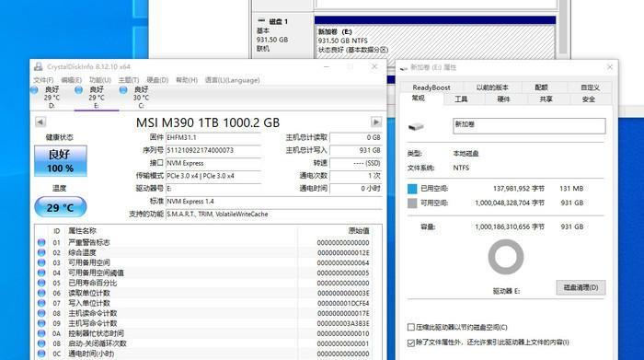644x360 pixels.
Task: Click the serial number field 511210922174000073
Action: [x=213, y=150]
